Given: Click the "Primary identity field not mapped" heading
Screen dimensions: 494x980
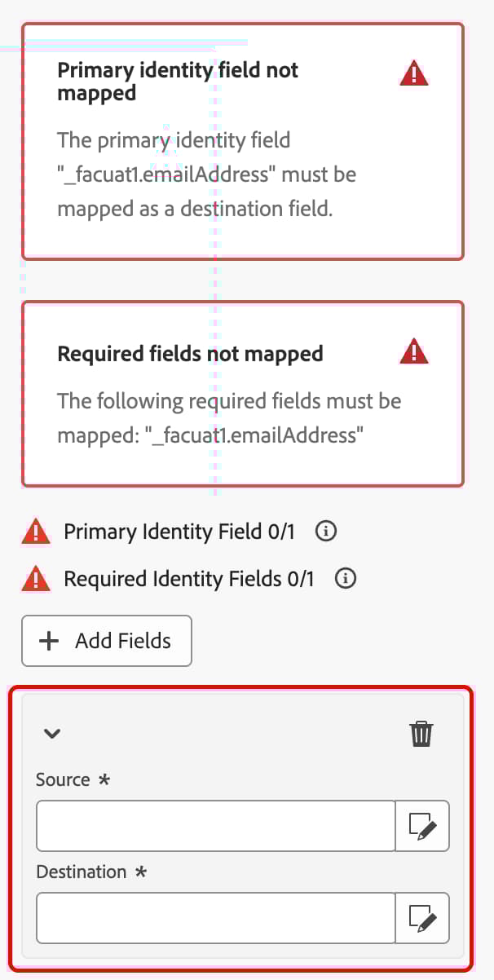Looking at the screenshot, I should [178, 82].
